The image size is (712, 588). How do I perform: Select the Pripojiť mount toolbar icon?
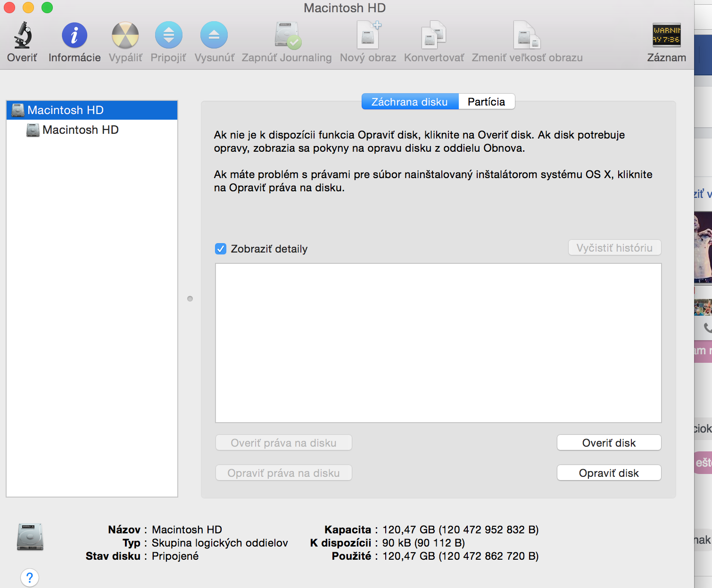coord(168,35)
